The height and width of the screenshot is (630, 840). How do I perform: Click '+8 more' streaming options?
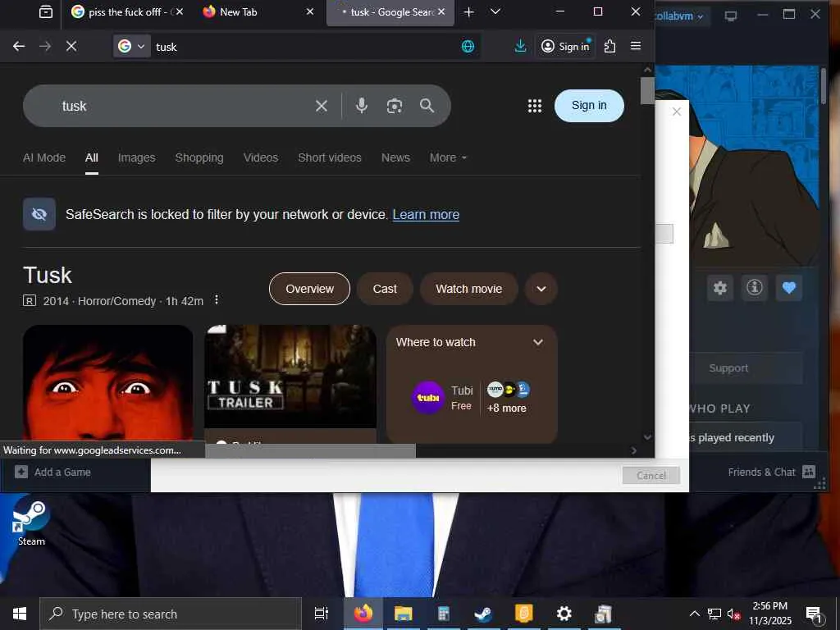point(507,409)
